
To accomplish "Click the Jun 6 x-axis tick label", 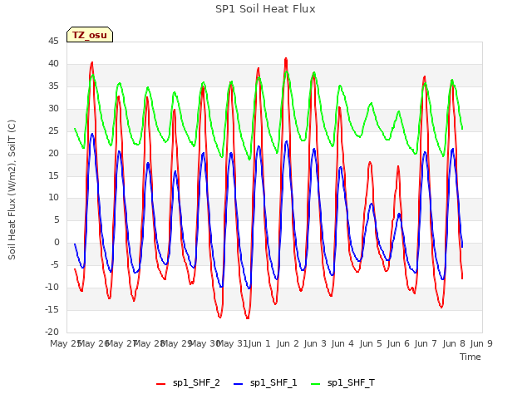I will 398,343.
